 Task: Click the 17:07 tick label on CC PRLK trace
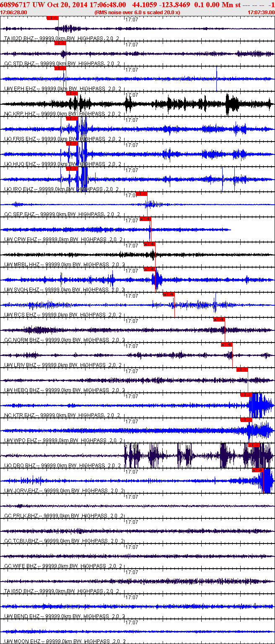132,497
